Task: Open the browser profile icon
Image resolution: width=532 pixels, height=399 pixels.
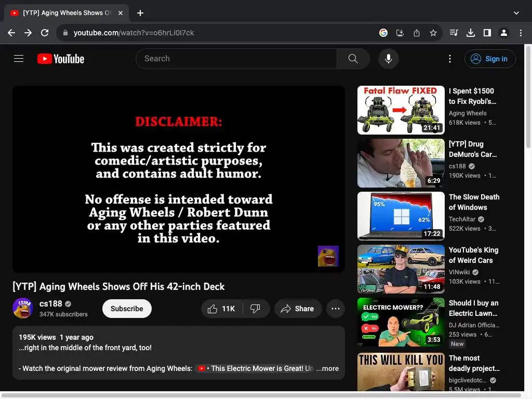Action: pyautogui.click(x=504, y=33)
